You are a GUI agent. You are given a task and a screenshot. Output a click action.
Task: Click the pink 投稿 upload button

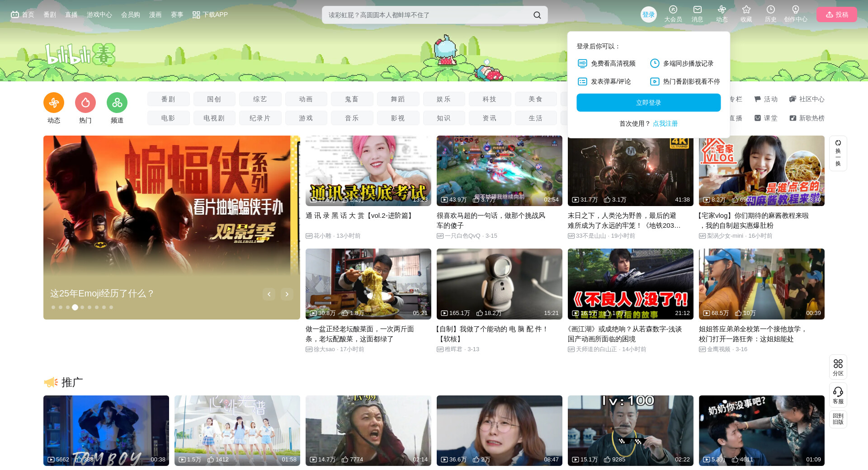(x=837, y=14)
